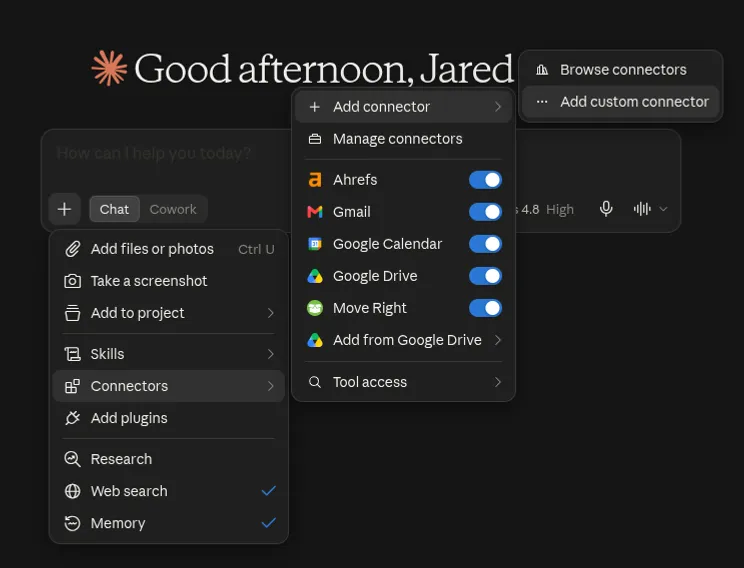Uncheck the Memory checkmark
This screenshot has width=744, height=568.
click(x=269, y=523)
